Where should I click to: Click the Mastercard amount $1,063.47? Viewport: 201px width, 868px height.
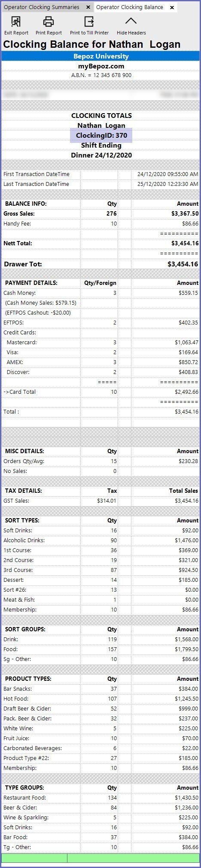tap(186, 343)
